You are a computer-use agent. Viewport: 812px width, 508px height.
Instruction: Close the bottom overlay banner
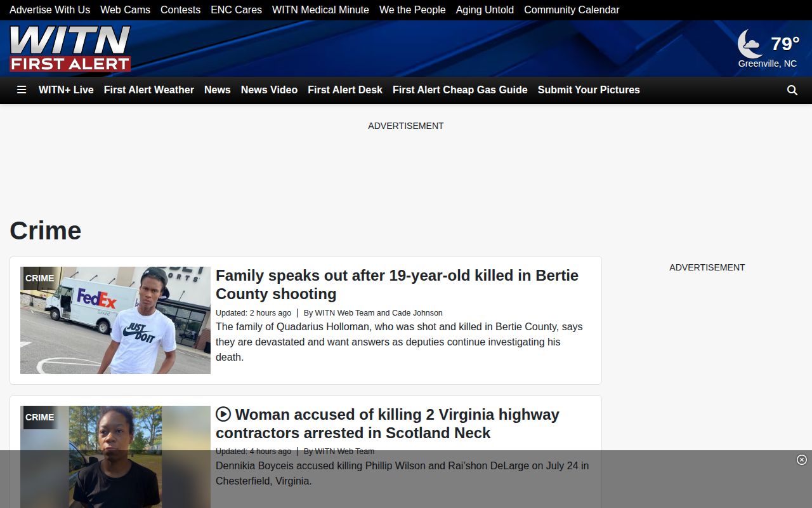[801, 460]
